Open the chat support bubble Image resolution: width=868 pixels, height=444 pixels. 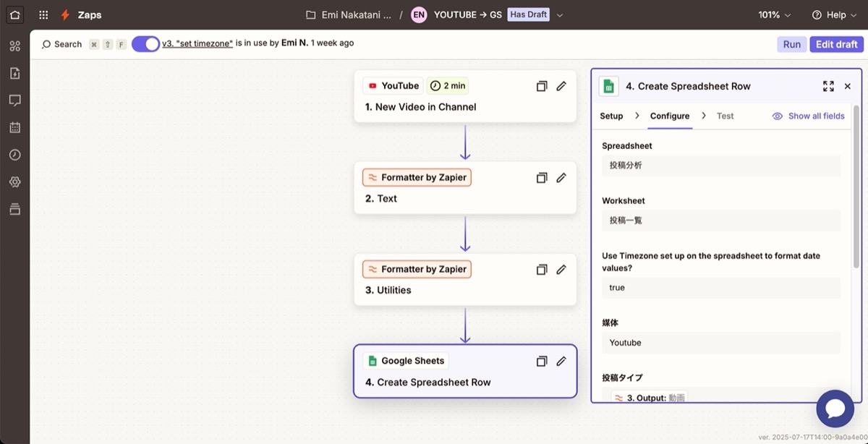point(835,409)
